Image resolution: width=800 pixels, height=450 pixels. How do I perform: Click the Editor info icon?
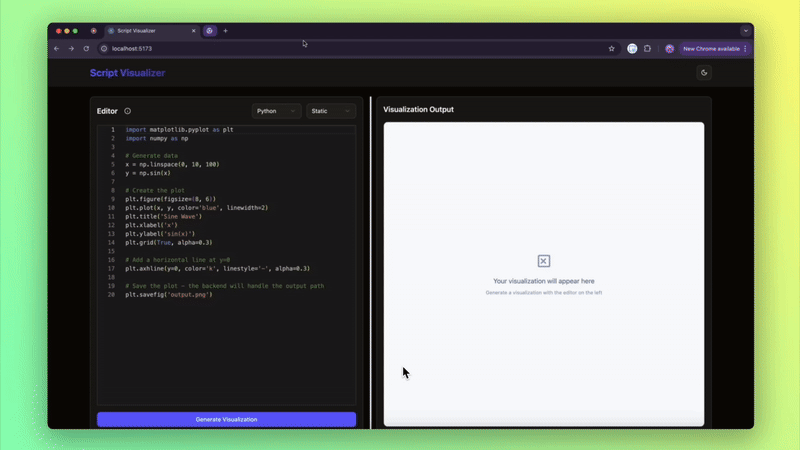click(128, 111)
